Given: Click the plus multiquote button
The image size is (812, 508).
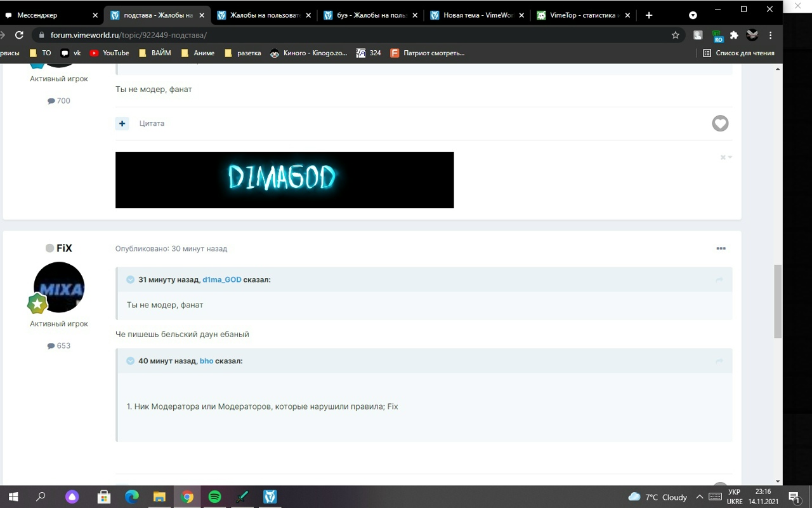Looking at the screenshot, I should coord(122,123).
